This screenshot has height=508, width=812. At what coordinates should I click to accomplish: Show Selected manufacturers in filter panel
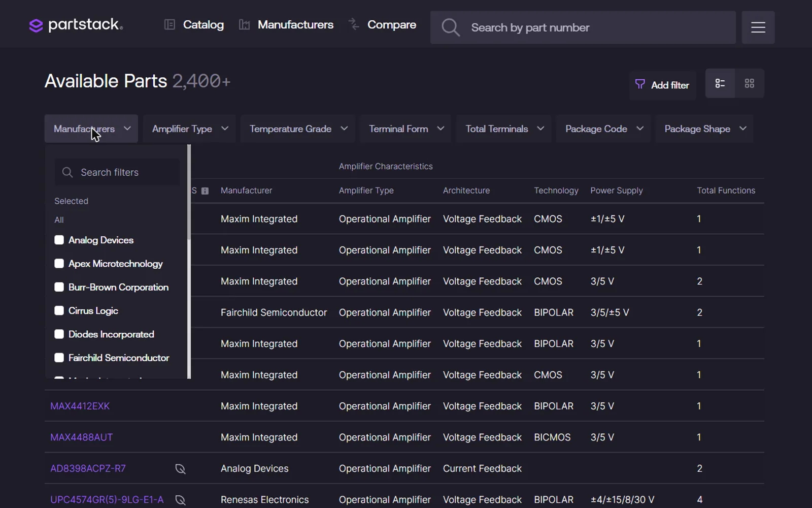72,201
